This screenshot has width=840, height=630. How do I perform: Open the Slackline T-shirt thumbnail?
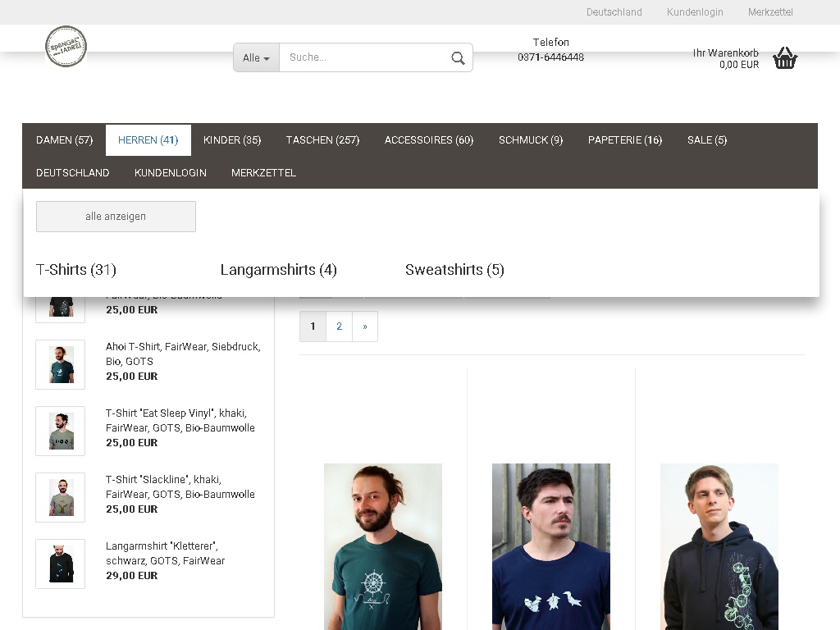(61, 497)
